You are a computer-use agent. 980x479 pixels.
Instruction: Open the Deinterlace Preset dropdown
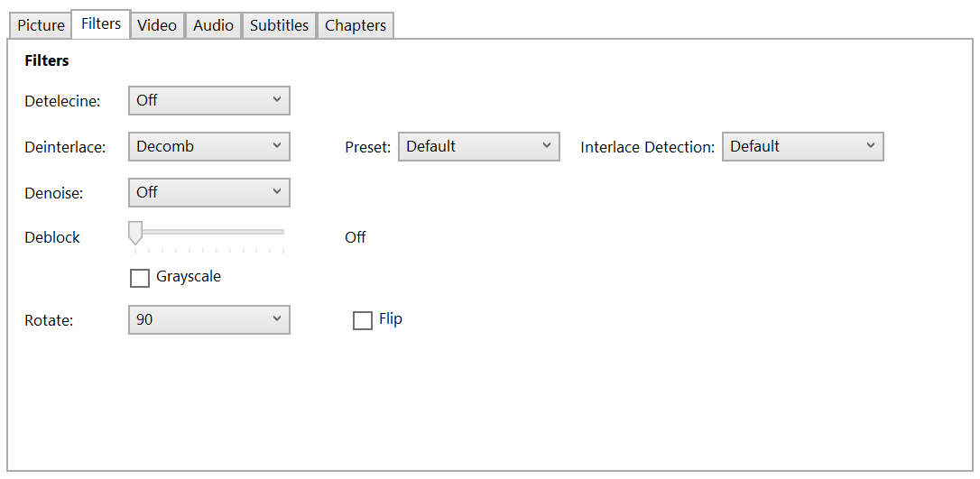[478, 147]
